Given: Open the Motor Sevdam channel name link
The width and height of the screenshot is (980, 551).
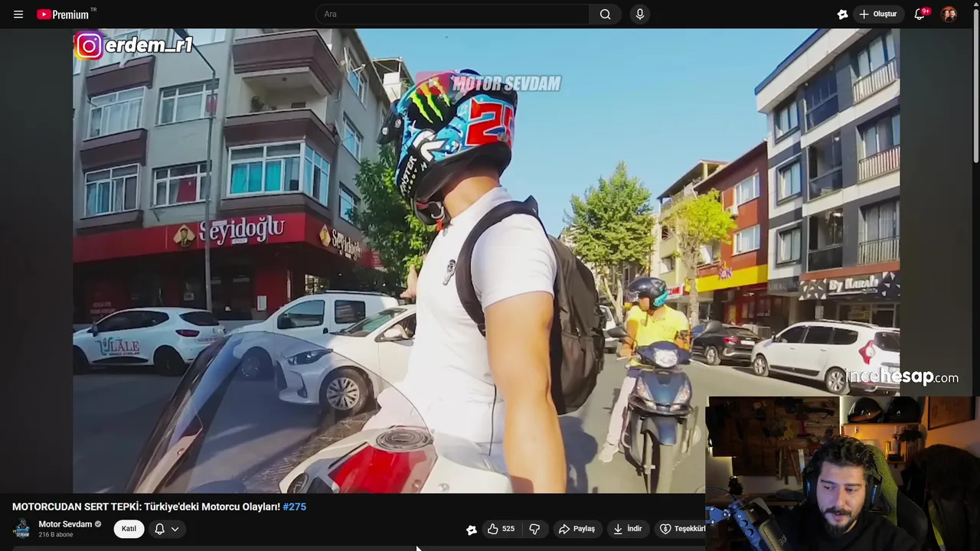Looking at the screenshot, I should pos(65,524).
